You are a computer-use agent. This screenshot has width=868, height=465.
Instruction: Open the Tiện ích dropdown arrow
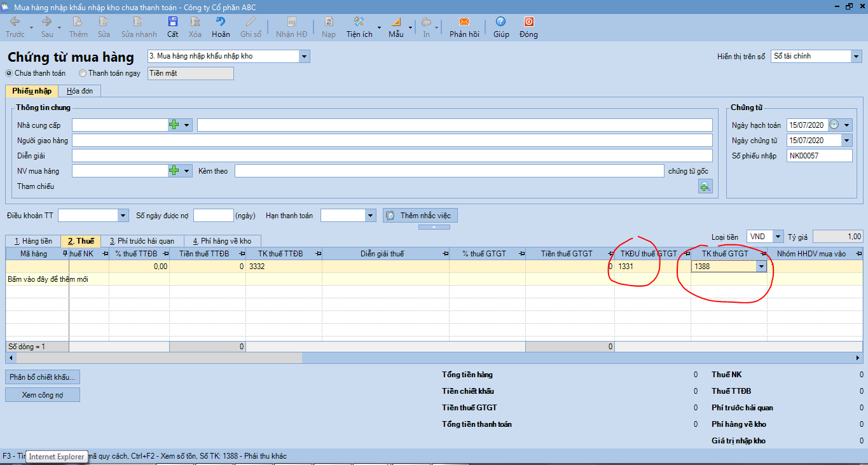[x=379, y=27]
